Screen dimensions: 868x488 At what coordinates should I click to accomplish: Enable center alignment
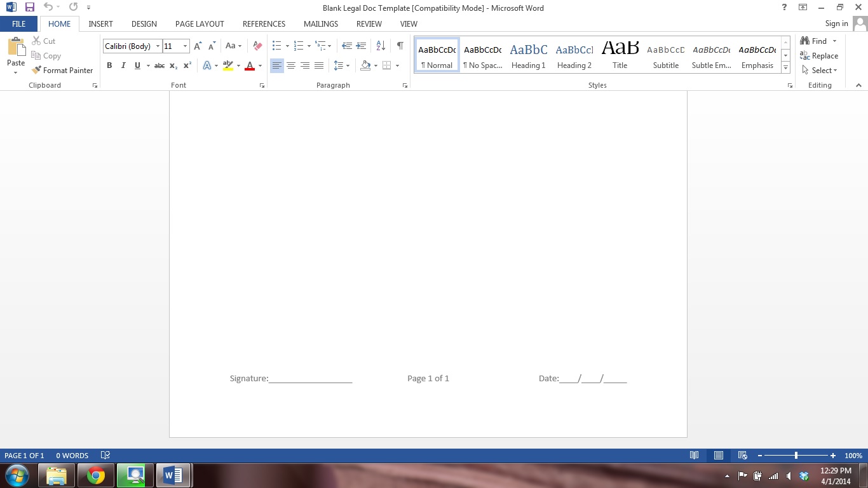[291, 65]
